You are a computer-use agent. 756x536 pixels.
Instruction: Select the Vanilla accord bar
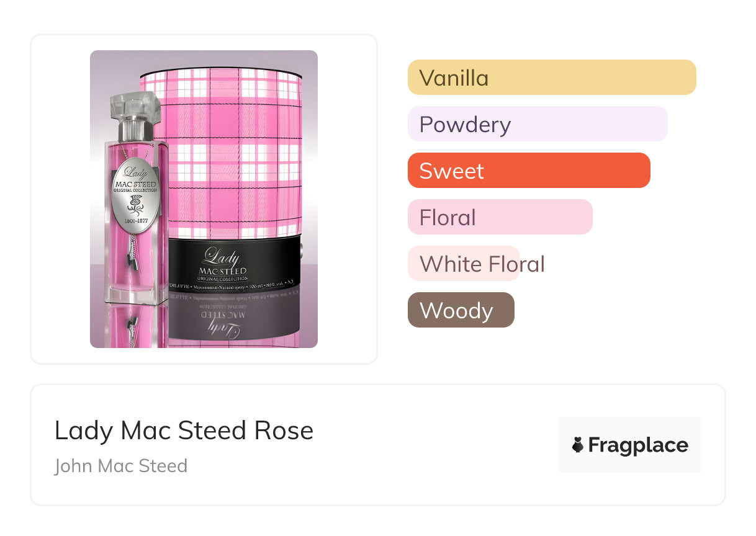pos(551,78)
